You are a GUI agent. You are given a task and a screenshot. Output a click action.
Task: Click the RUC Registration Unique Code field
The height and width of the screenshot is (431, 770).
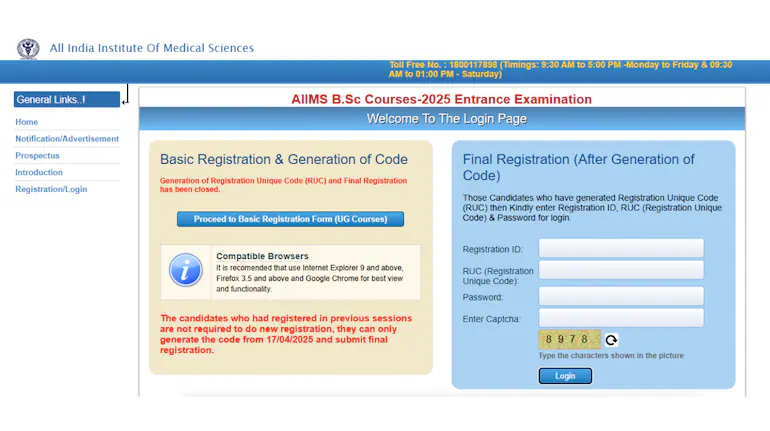click(621, 271)
